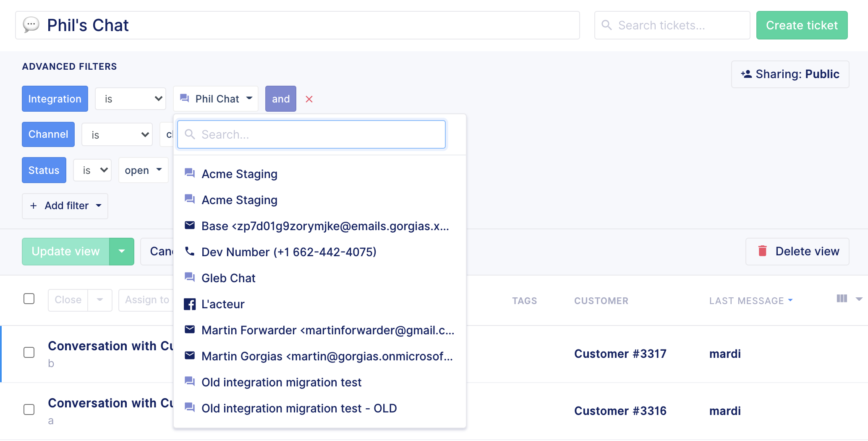868x441 pixels.
Task: Click the Status filter label
Action: pyautogui.click(x=44, y=170)
